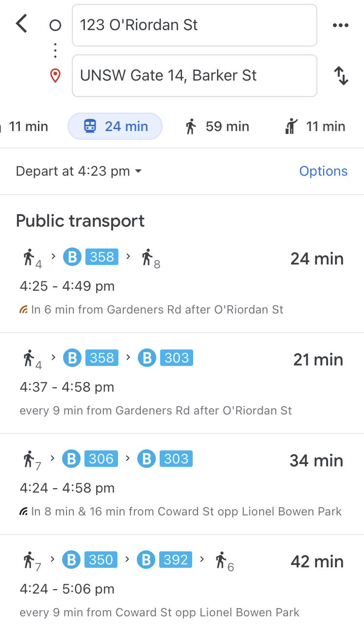
Task: Open the 24 min route at 4:25 pm
Action: (x=182, y=282)
